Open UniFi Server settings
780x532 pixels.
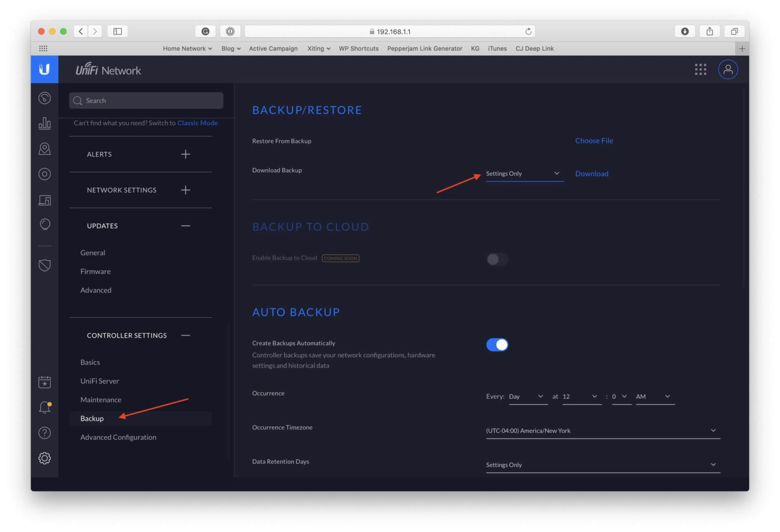pos(100,381)
